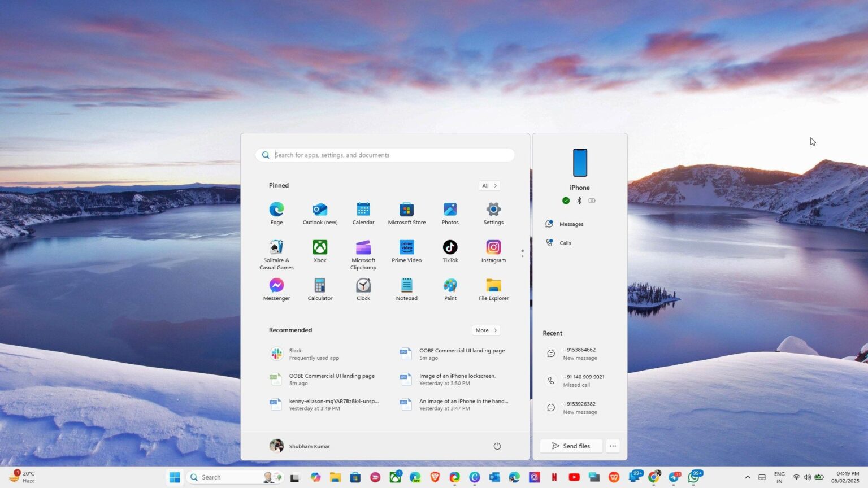Toggle Bluetooth for the iPhone
This screenshot has width=868, height=488.
pos(579,201)
